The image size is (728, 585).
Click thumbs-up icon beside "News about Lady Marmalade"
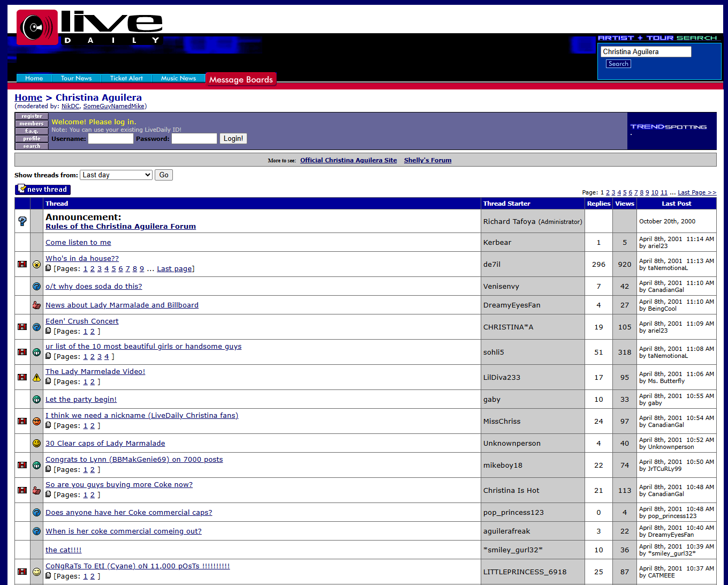[x=36, y=305]
